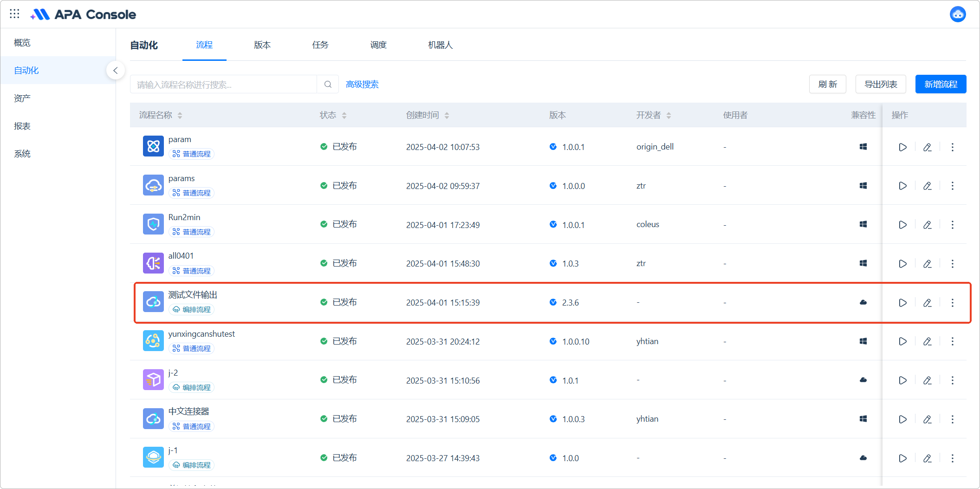The width and height of the screenshot is (980, 489).
Task: Edit the yunxingcanshutest process
Action: coord(928,341)
